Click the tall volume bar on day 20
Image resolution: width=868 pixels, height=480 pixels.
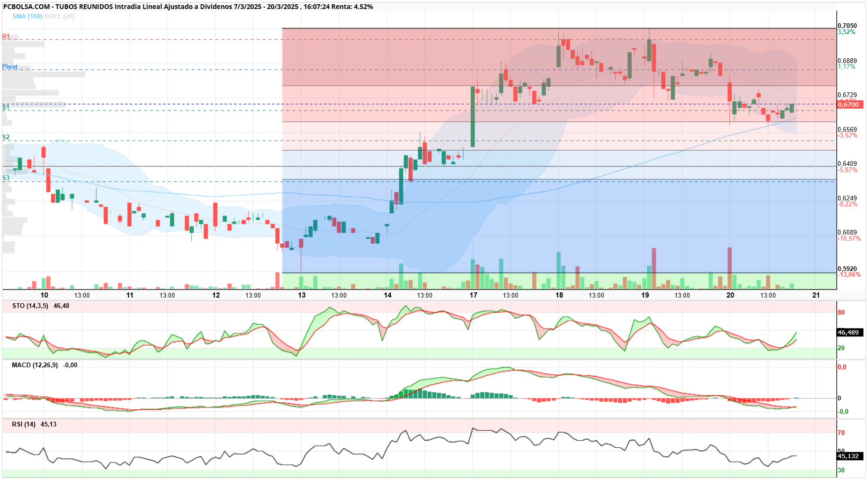(730, 268)
